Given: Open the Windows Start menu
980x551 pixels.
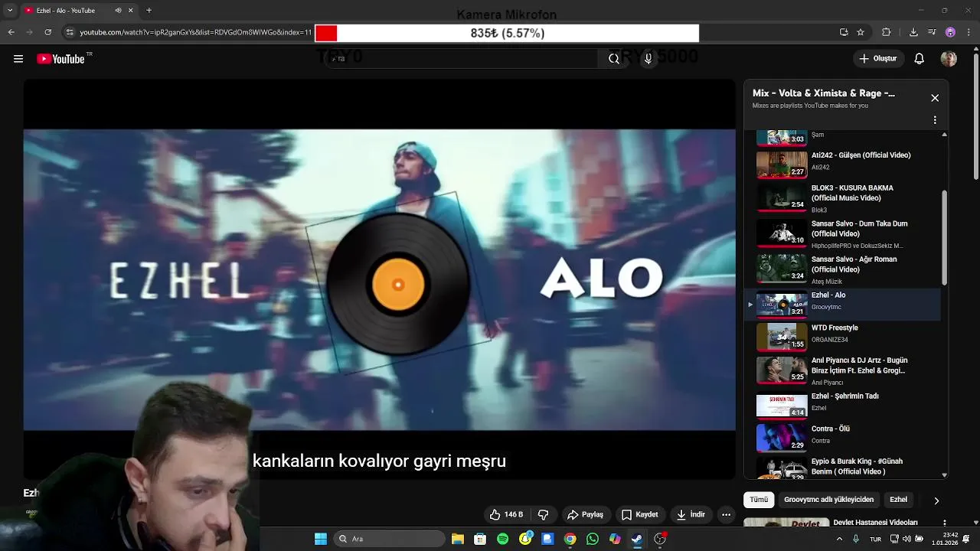Looking at the screenshot, I should 321,539.
